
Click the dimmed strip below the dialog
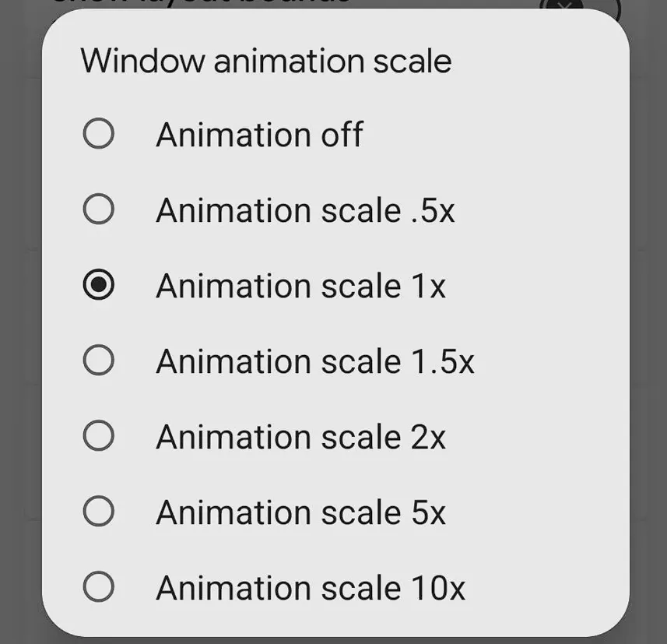click(333, 641)
